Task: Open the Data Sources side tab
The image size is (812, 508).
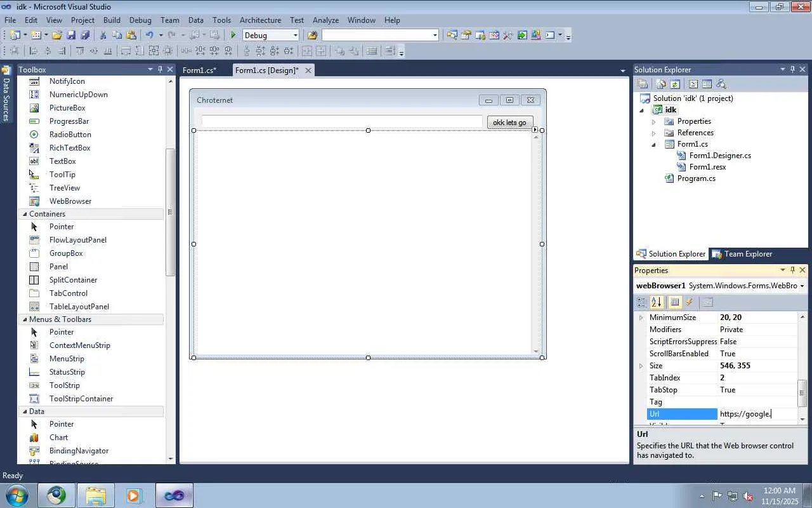Action: 6,94
